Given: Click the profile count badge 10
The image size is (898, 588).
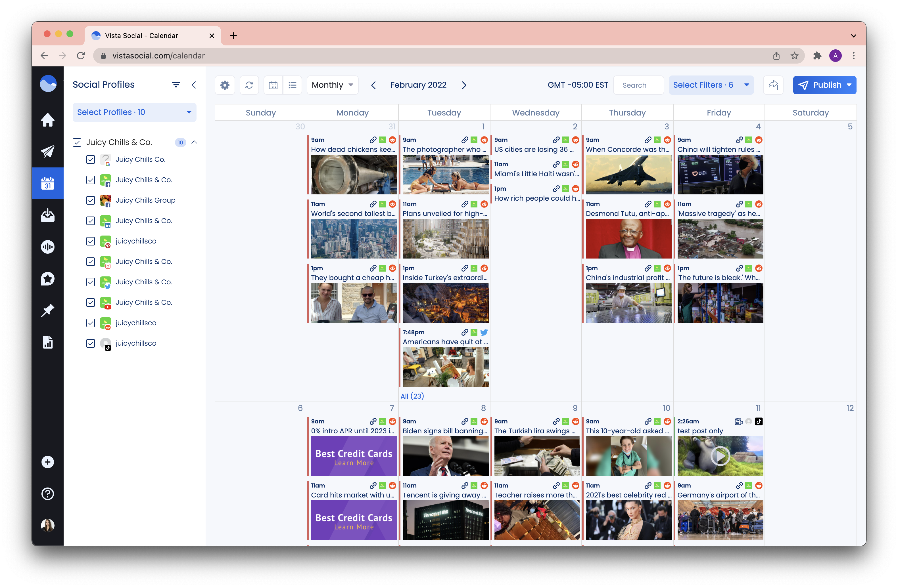Looking at the screenshot, I should click(180, 142).
